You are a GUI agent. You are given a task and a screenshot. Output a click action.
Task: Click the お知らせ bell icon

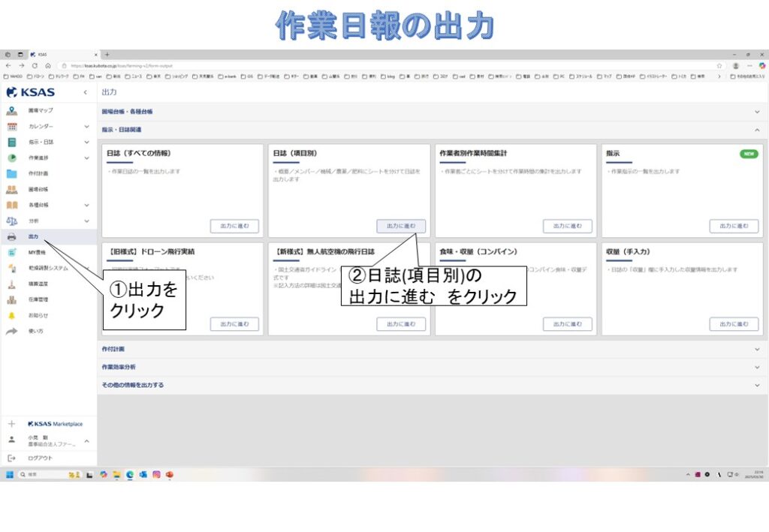pos(11,315)
